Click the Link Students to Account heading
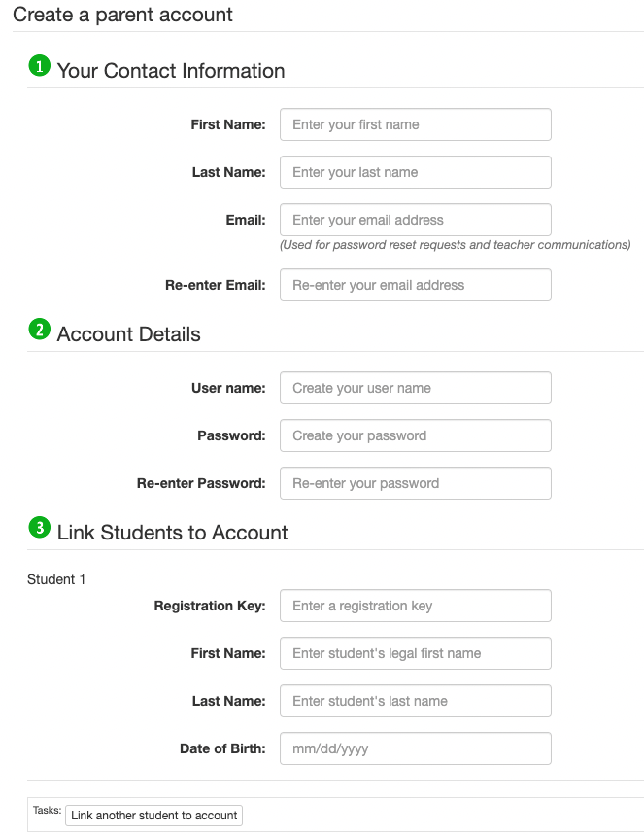Screen dimensions: 644x835 coord(172,533)
